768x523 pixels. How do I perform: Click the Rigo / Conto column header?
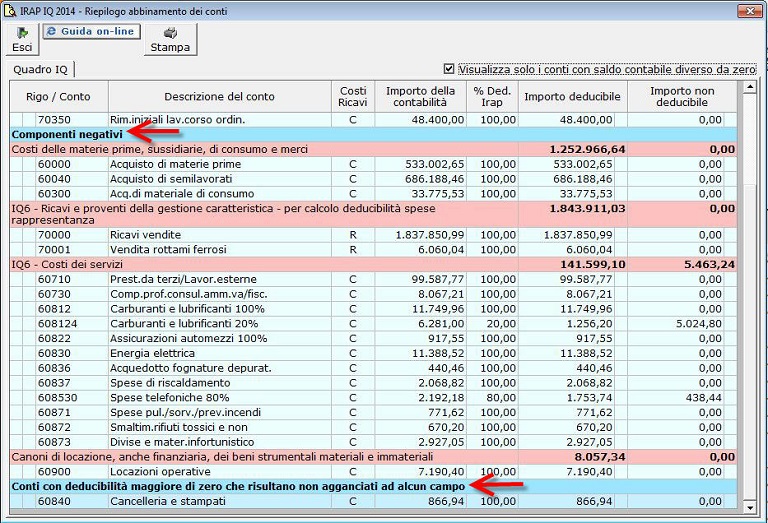58,96
